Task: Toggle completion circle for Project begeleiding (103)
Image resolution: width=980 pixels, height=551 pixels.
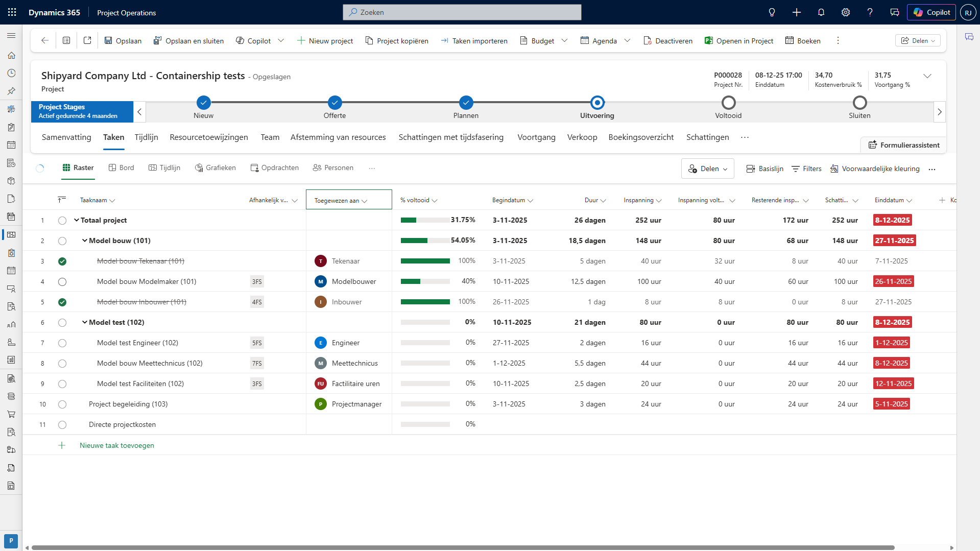Action: click(x=62, y=404)
